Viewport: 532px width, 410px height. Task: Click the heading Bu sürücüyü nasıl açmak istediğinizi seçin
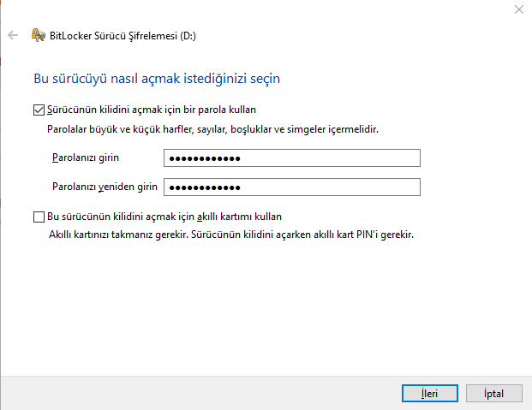point(157,79)
